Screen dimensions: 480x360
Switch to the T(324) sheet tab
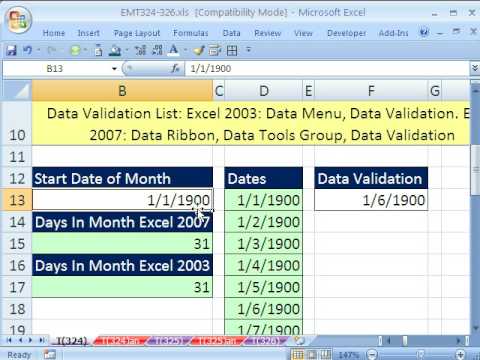pyautogui.click(x=71, y=341)
